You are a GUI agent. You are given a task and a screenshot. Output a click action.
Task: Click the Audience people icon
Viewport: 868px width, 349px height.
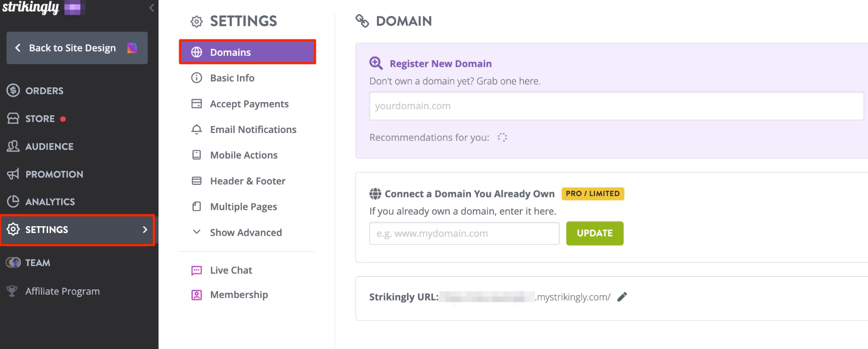click(x=13, y=146)
